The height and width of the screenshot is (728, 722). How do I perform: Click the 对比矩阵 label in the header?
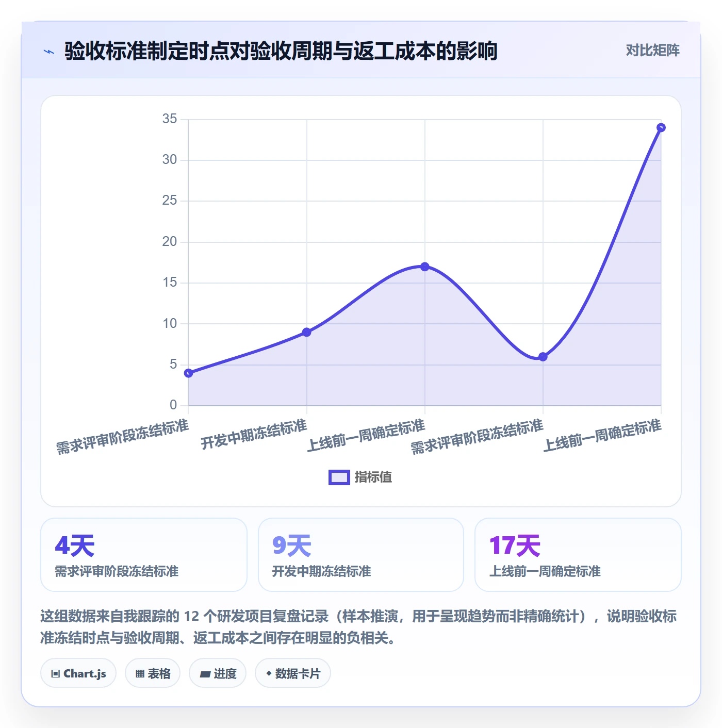point(653,51)
